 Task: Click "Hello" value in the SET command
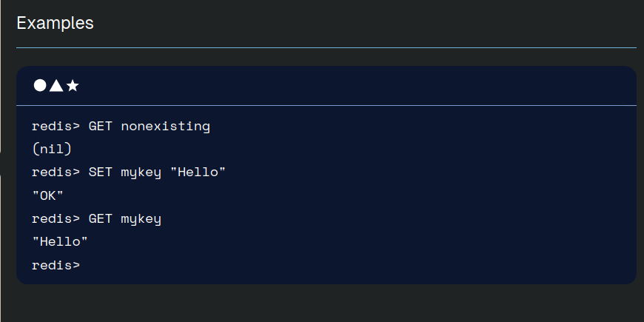pyautogui.click(x=198, y=172)
